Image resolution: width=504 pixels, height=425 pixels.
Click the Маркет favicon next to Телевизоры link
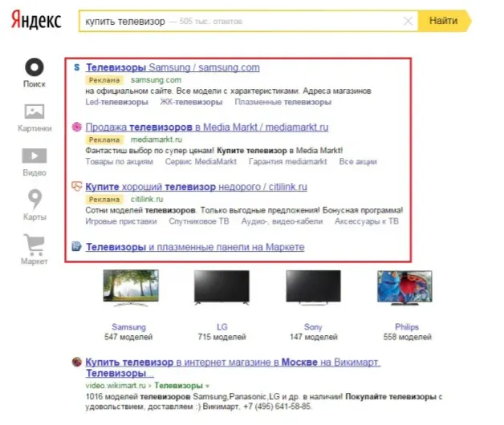click(76, 246)
